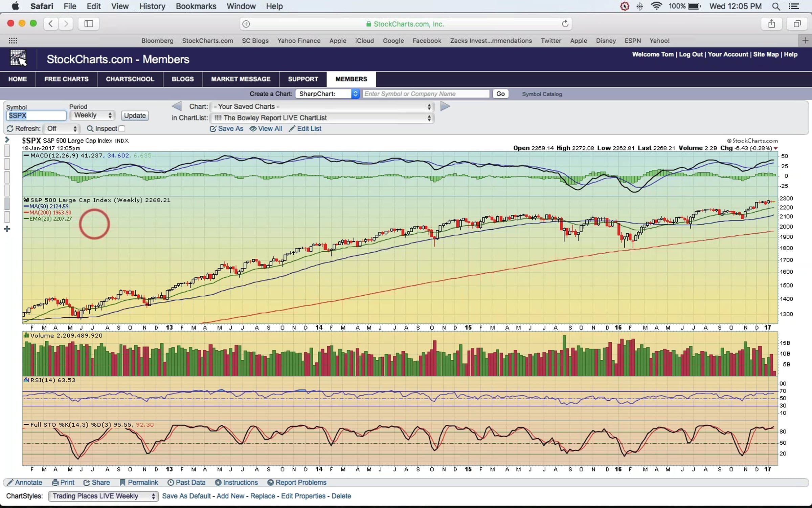This screenshot has width=812, height=508.
Task: Open the Instructions link
Action: pos(236,483)
